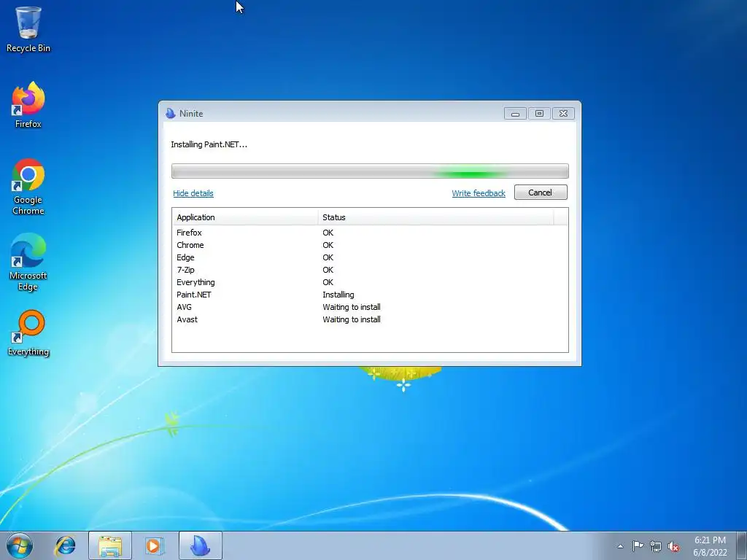Click the Show desktop strip
747x560 pixels.
click(x=743, y=545)
